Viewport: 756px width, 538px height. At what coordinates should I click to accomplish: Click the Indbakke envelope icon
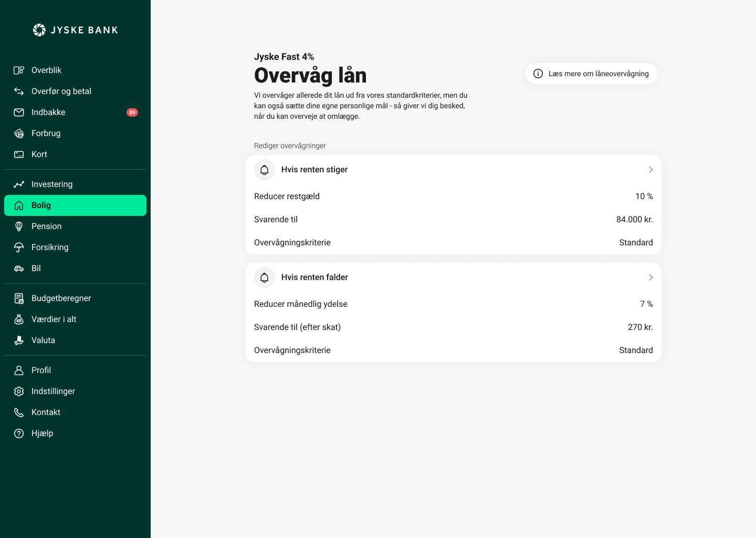[19, 112]
